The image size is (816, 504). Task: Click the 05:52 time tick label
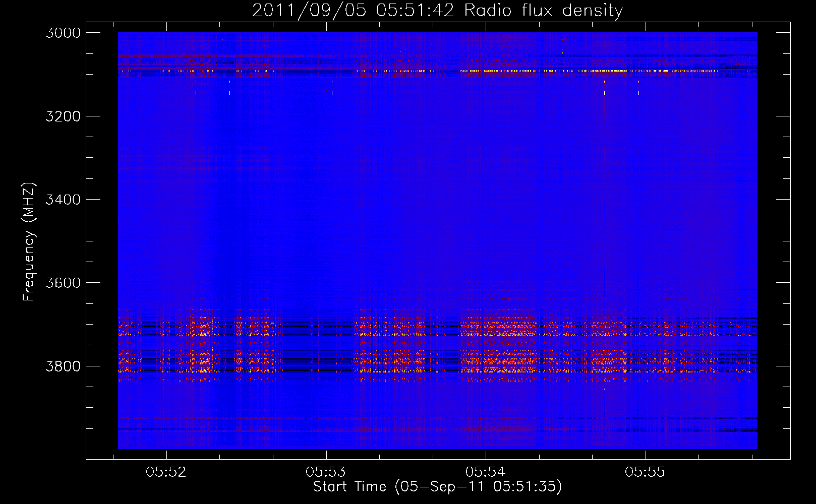166,472
